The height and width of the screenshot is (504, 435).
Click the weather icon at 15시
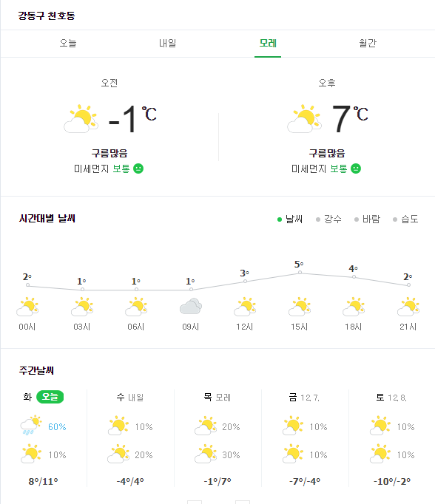[300, 307]
